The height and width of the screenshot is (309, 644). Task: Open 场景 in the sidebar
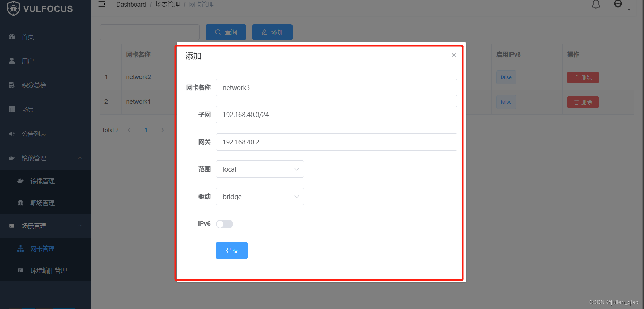(45, 109)
